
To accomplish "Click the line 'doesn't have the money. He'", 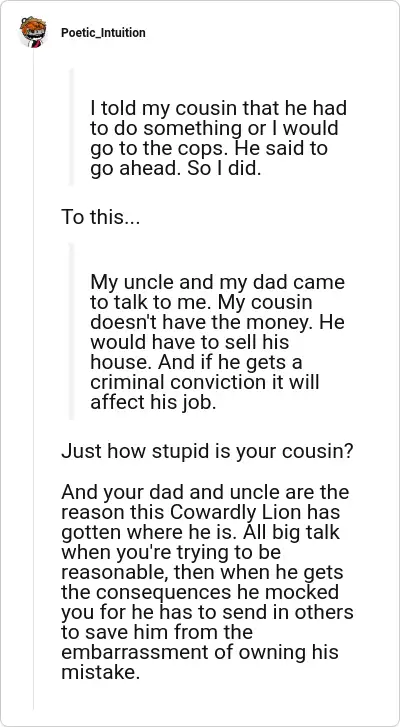I will click(x=217, y=322).
